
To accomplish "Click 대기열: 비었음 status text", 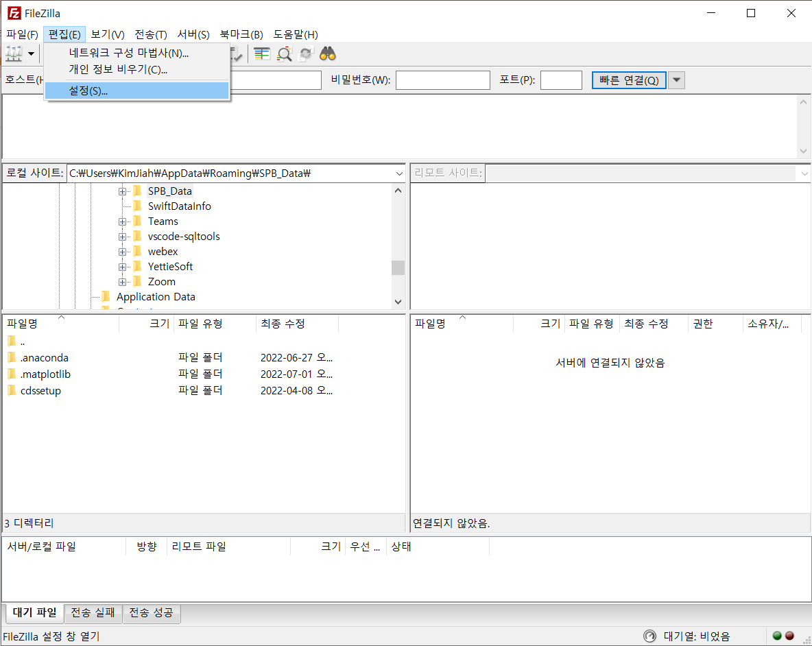I will coord(697,636).
